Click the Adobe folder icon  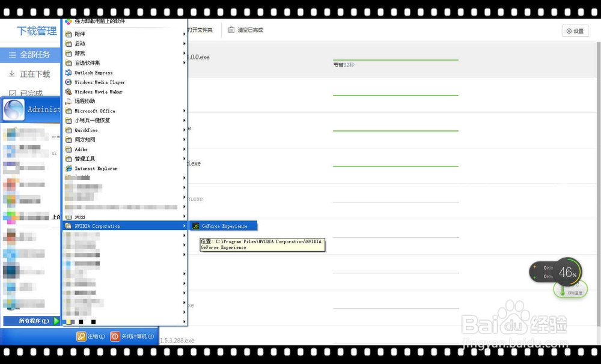69,149
